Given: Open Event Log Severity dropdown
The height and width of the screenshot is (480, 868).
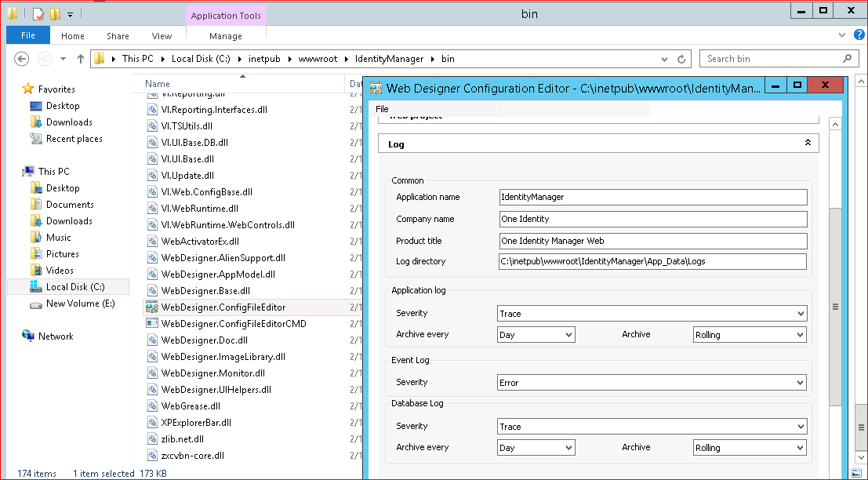Looking at the screenshot, I should (801, 383).
